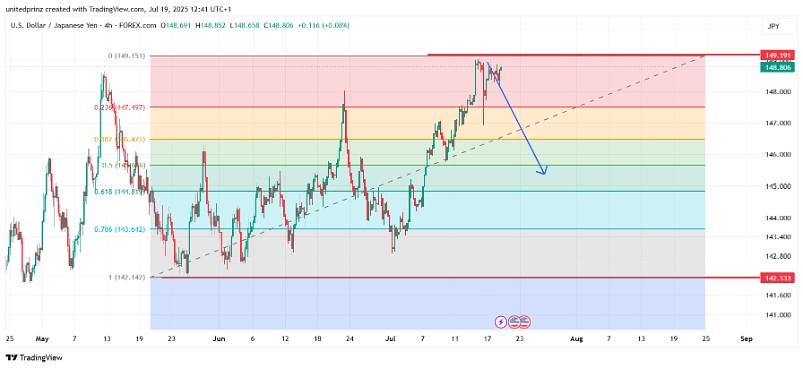This screenshot has height=368, width=803.
Task: Click the US flag icon beside the lightning icon
Action: (x=514, y=322)
